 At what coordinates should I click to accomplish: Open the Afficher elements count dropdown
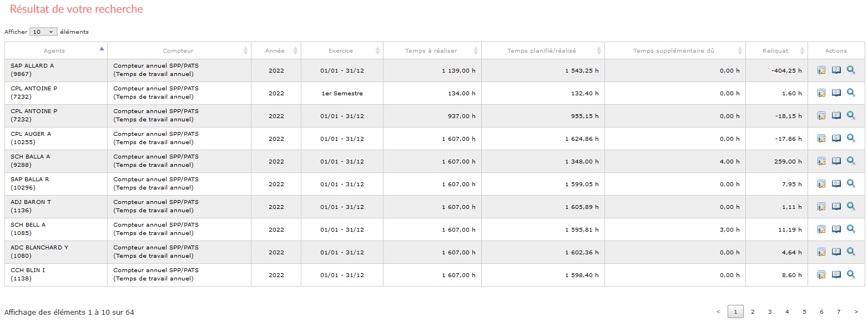pos(43,32)
